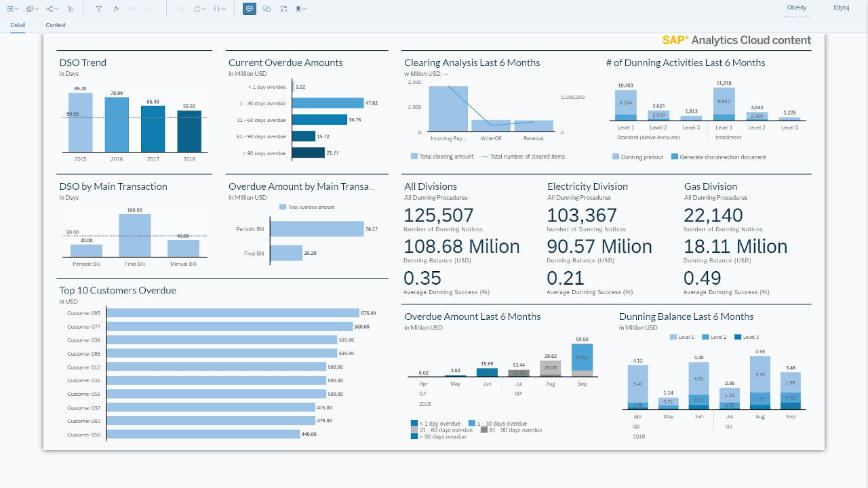Open the collaboration chat icon
868x488 pixels.
point(266,9)
